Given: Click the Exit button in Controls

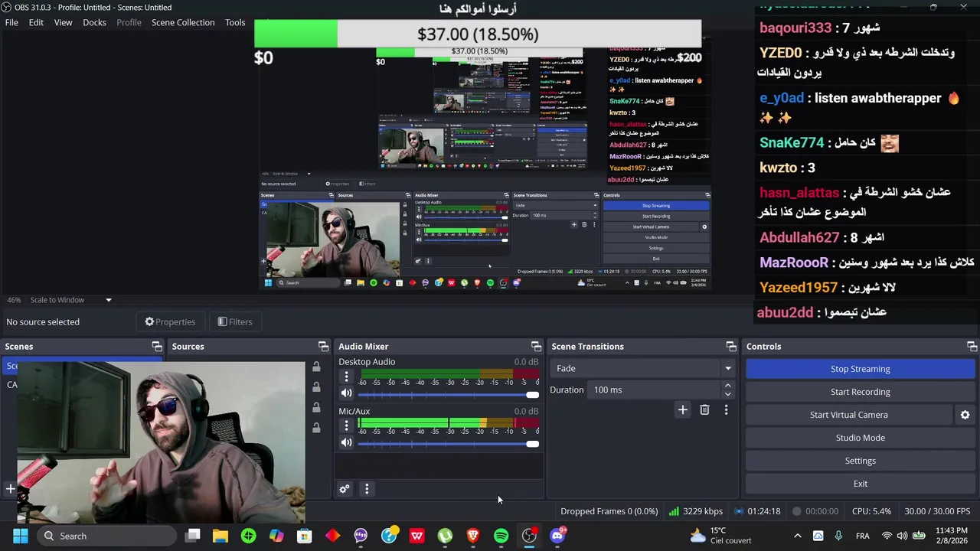Looking at the screenshot, I should [860, 484].
